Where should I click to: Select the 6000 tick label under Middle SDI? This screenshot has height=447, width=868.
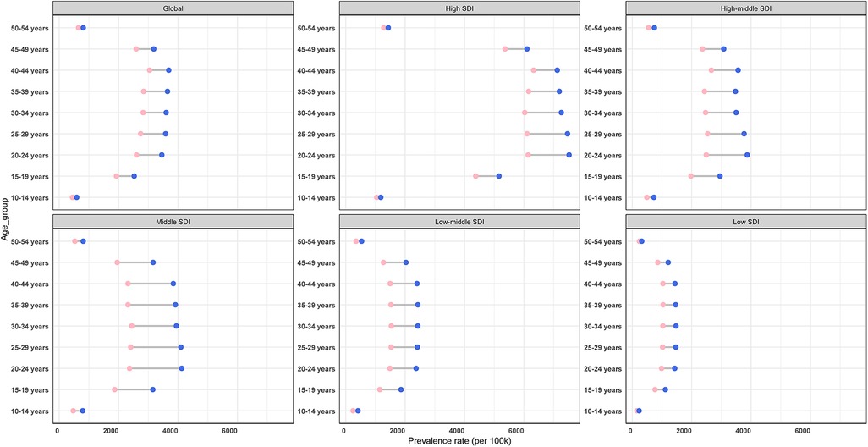229,429
